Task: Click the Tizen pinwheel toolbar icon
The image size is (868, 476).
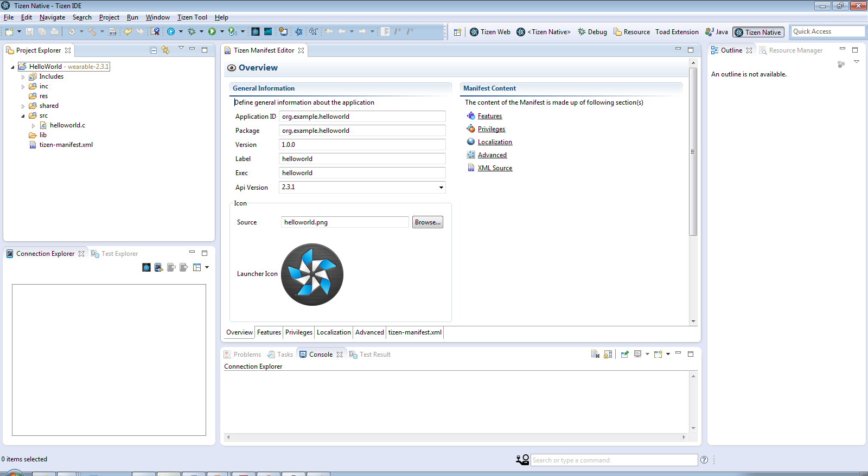Action: pyautogui.click(x=298, y=31)
